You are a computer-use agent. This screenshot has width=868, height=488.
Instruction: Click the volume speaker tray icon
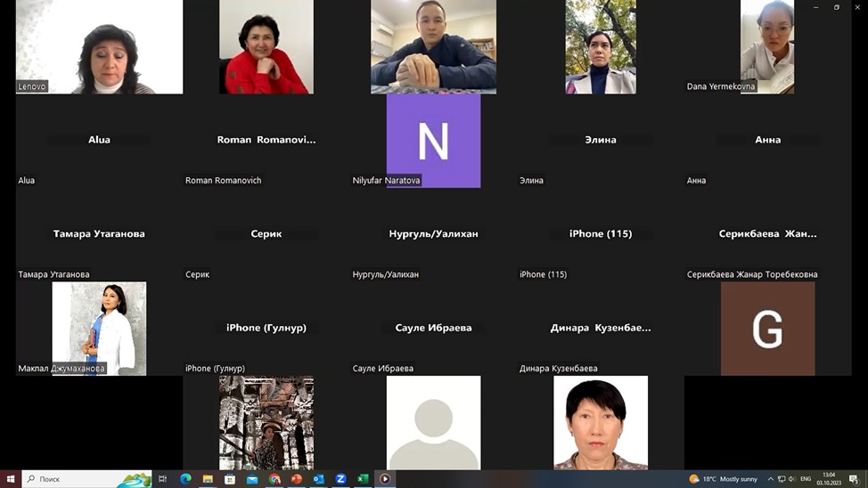(x=791, y=479)
